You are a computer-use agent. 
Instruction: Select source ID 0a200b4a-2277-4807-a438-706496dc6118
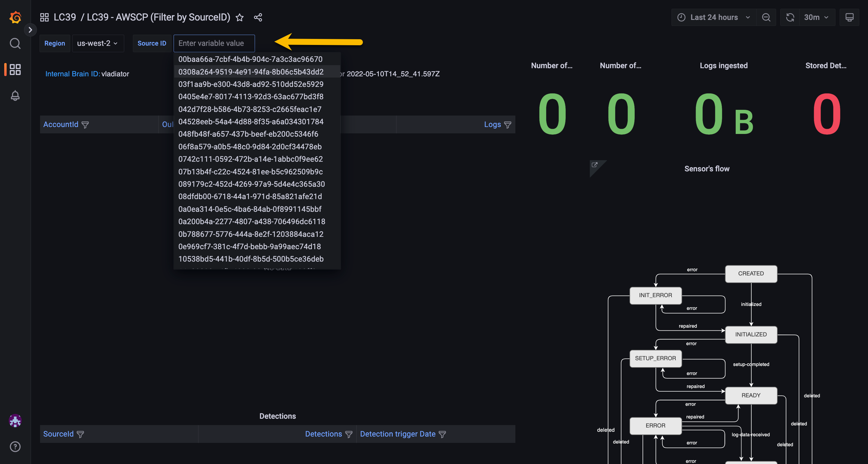(x=251, y=221)
